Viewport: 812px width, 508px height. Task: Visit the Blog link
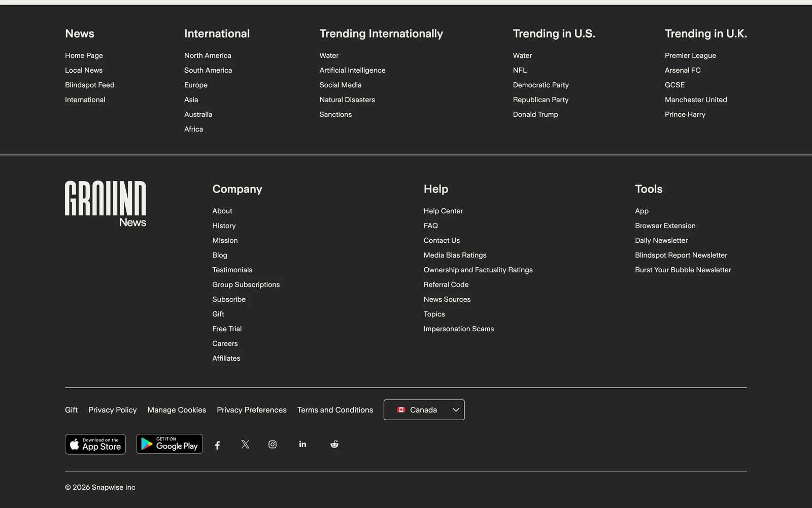[220, 255]
